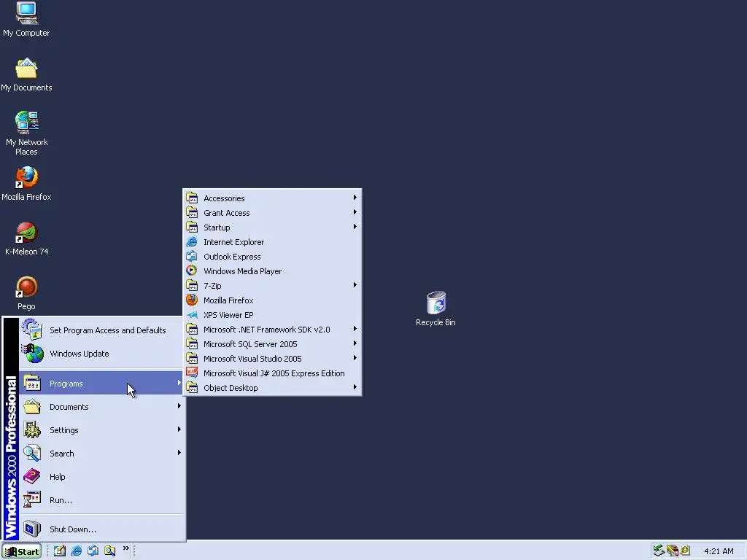Select the Pego desktop shortcut

pos(26,293)
